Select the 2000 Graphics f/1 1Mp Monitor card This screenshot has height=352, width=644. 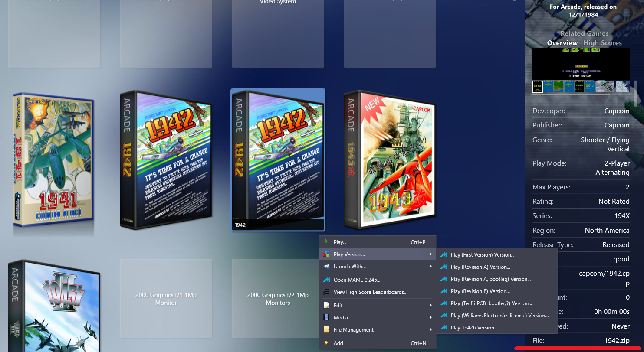[166, 299]
